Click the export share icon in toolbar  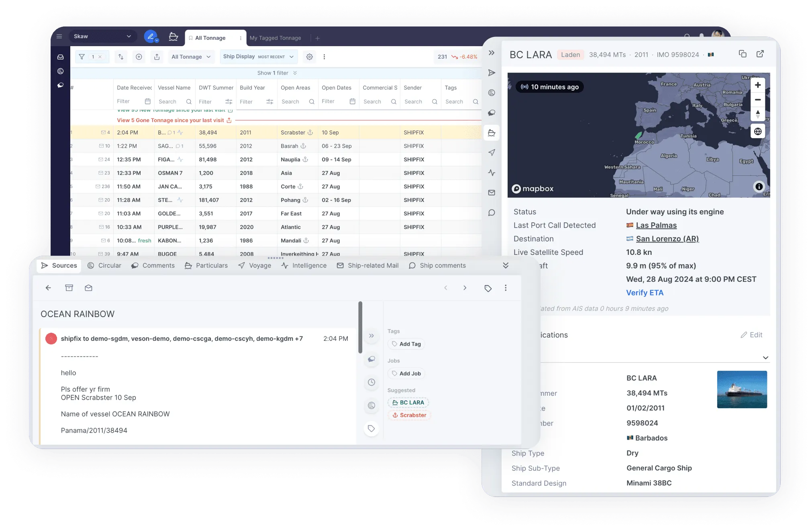(157, 57)
